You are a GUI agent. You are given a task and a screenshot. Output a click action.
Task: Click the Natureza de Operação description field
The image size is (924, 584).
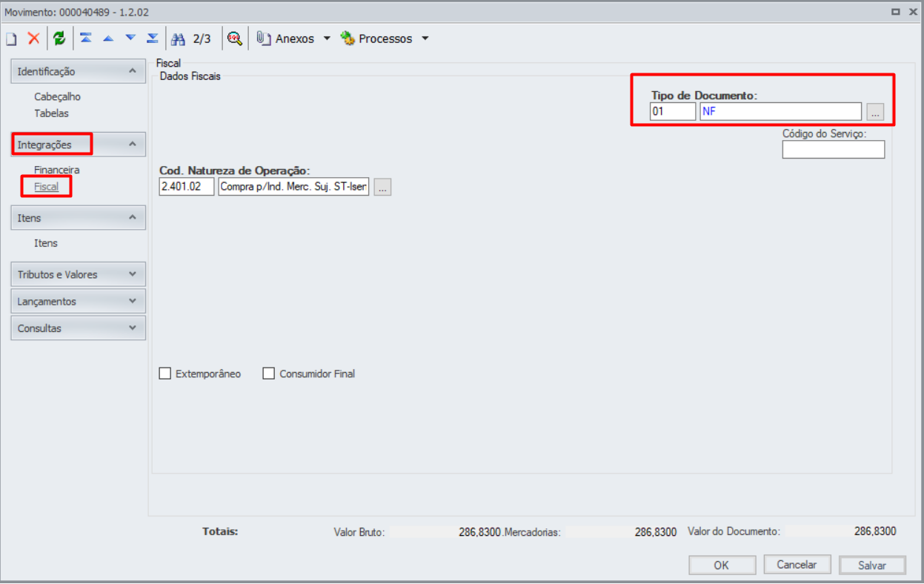[x=293, y=187]
